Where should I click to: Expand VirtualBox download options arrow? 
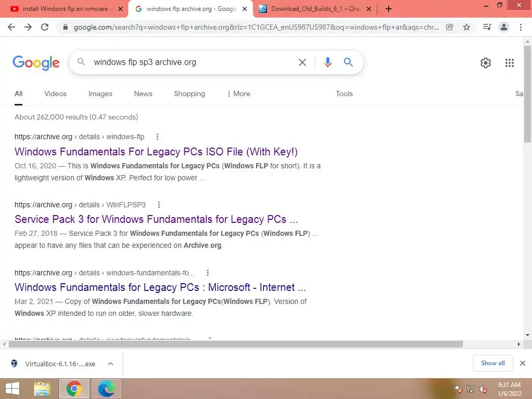pyautogui.click(x=110, y=364)
